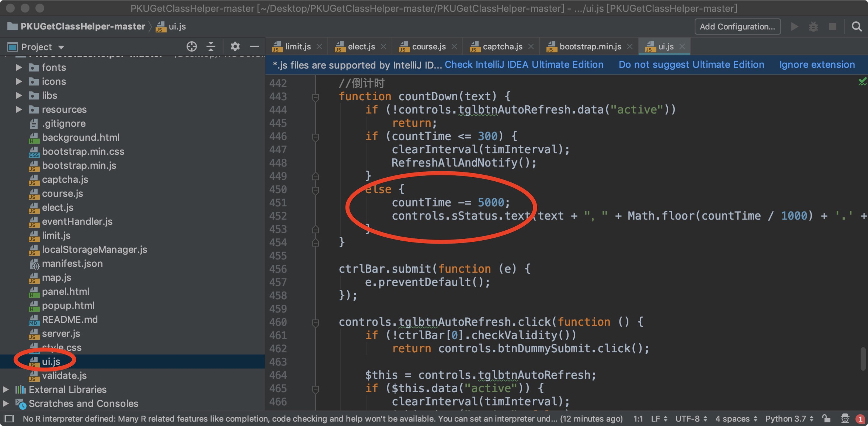Screen dimensions: 868x426
Task: Expand the External Libraries node
Action: pos(6,390)
